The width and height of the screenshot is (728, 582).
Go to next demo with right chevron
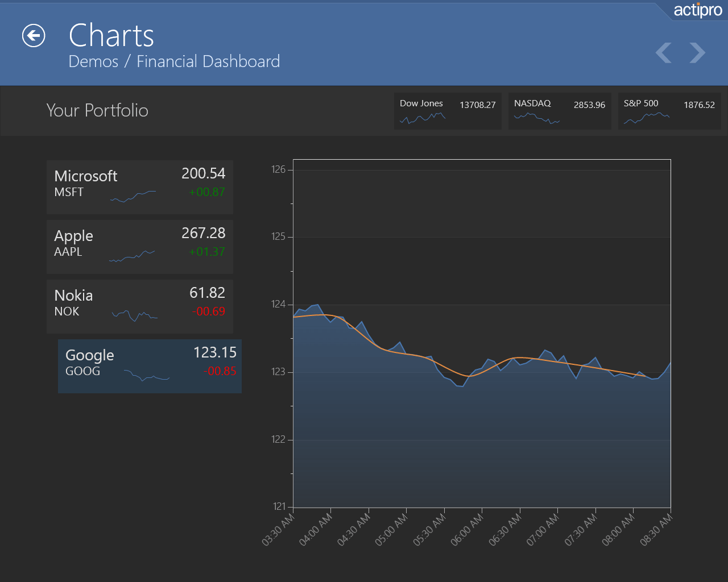[697, 53]
